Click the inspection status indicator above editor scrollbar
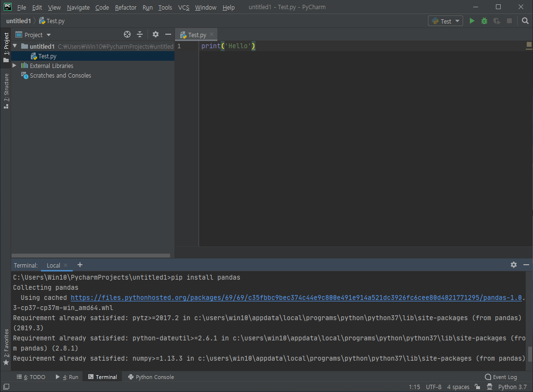Image resolution: width=533 pixels, height=392 pixels. [529, 45]
